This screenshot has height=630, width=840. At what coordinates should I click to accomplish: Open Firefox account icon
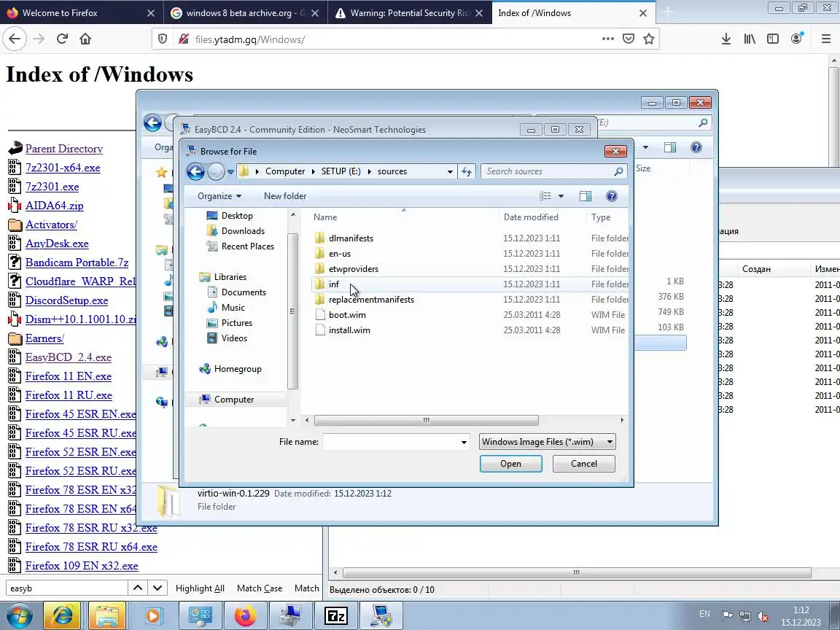(x=796, y=39)
